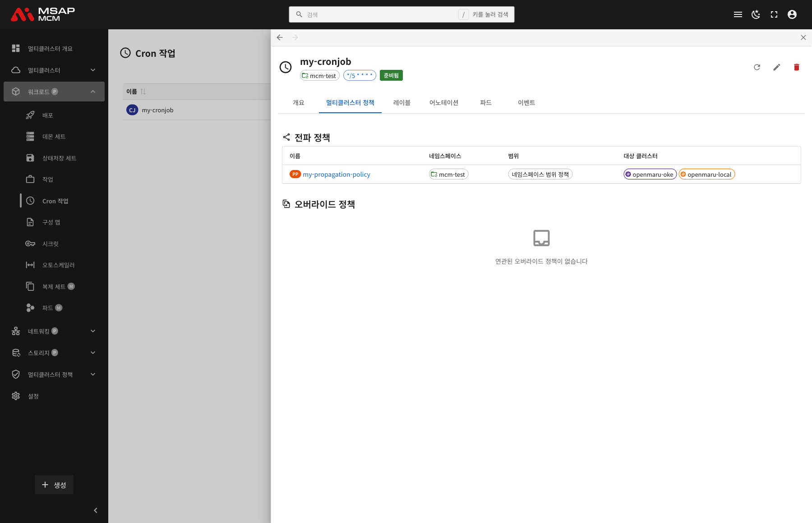Collapse the sidebar with chevron arrow
Screen dimensions: 812x523
point(96,510)
